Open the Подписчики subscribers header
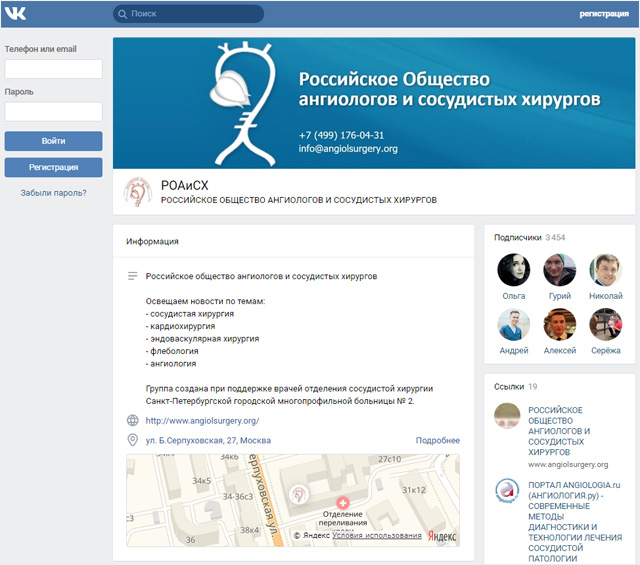The width and height of the screenshot is (640, 565). [x=518, y=238]
